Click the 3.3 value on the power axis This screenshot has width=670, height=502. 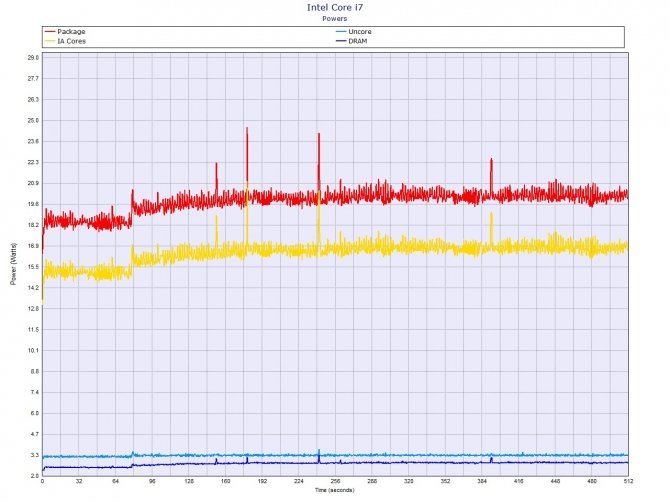[x=35, y=455]
